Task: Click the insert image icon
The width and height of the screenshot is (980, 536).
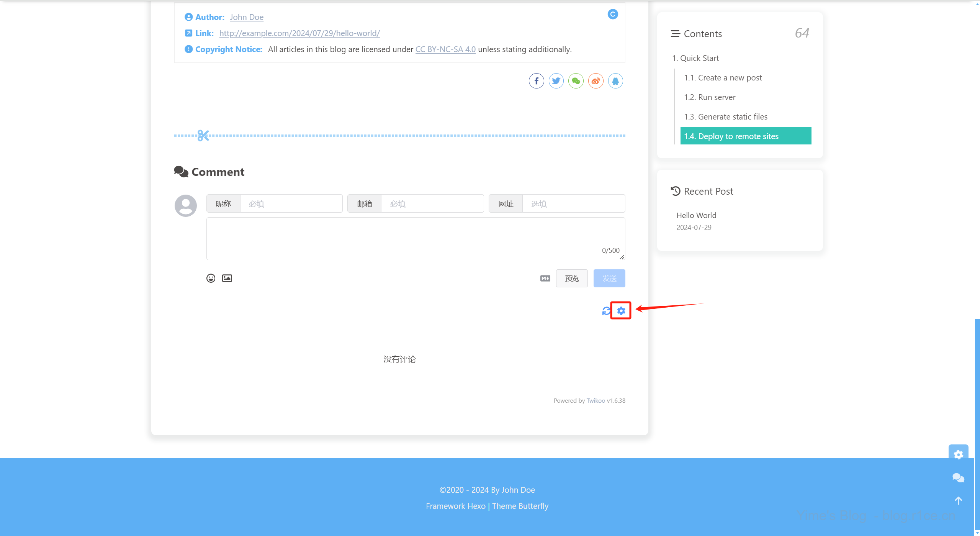Action: point(227,278)
